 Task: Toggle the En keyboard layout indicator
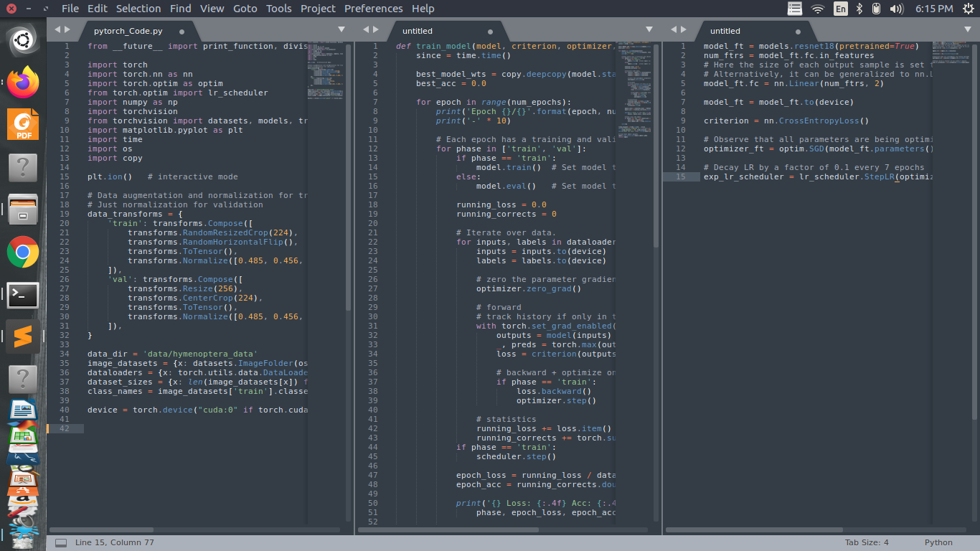840,8
